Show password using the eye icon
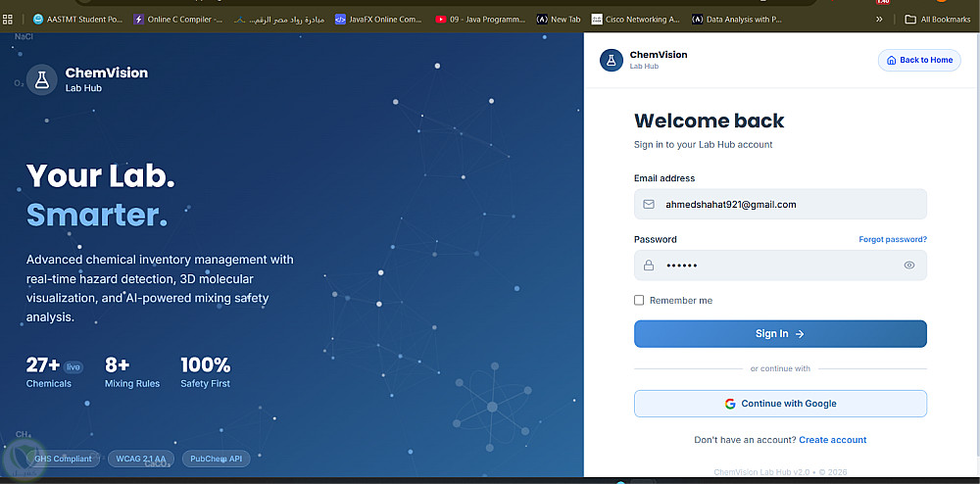The image size is (980, 484). (x=909, y=266)
